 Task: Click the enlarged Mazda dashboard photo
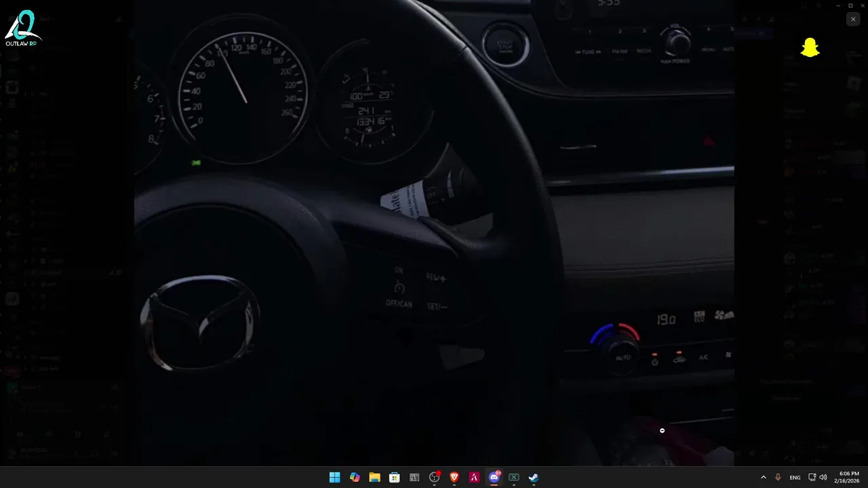tap(434, 233)
